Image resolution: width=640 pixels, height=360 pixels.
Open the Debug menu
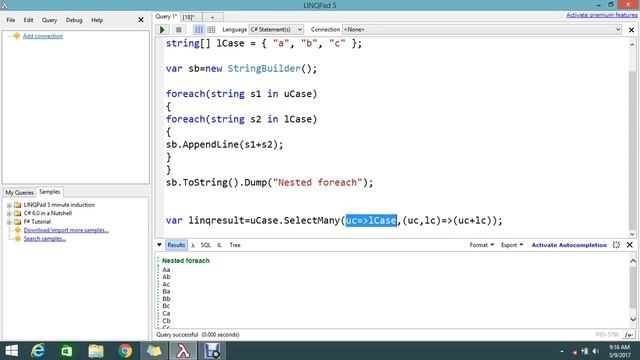tap(74, 20)
